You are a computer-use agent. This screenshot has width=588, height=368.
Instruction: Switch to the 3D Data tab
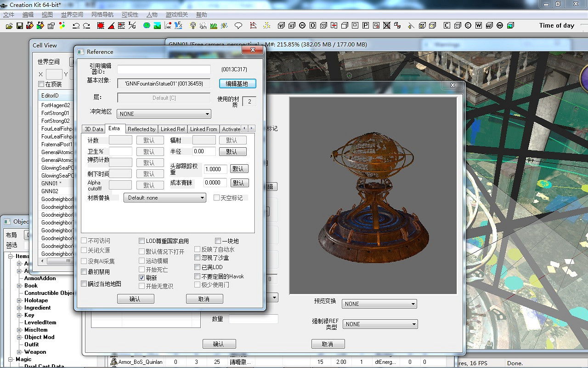[x=94, y=129]
